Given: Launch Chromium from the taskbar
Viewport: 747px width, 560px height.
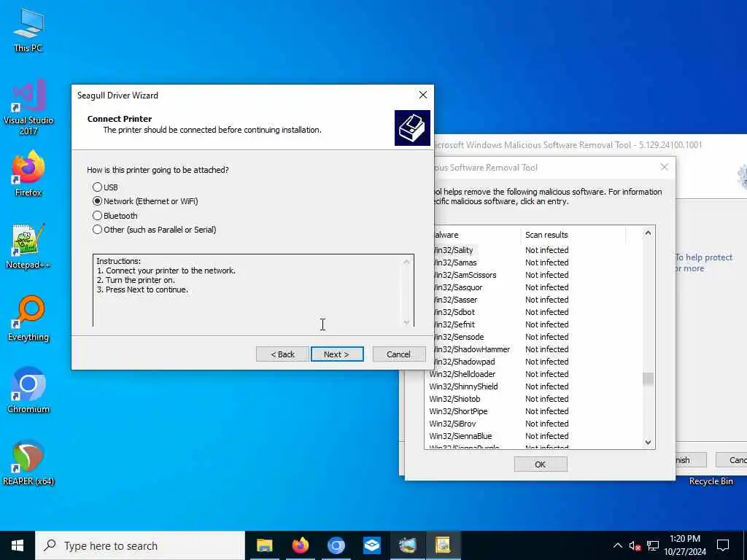Looking at the screenshot, I should [x=336, y=545].
